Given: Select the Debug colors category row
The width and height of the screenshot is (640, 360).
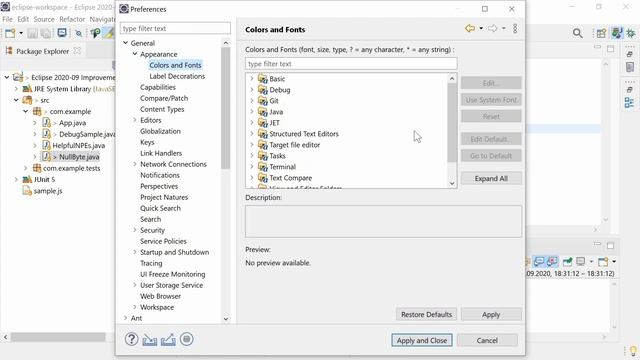Looking at the screenshot, I should (x=280, y=90).
